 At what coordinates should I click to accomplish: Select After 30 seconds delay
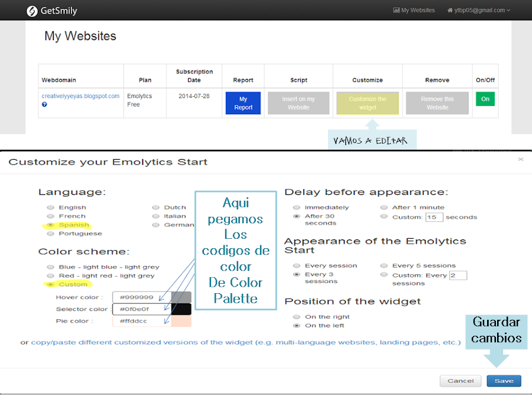tap(297, 216)
